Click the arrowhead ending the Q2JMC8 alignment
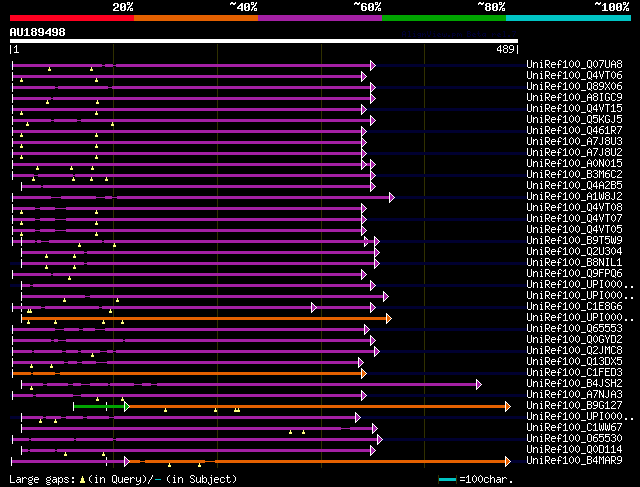 377,351
